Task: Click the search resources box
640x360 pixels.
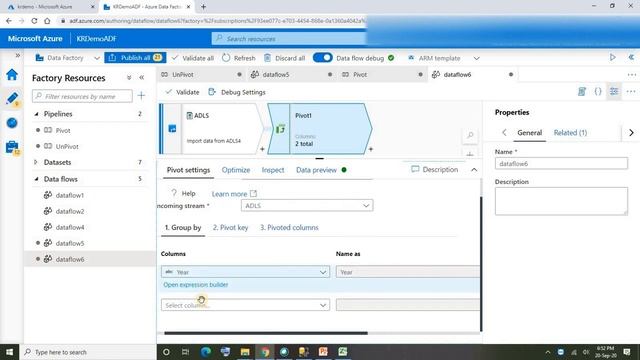Action: point(289,39)
